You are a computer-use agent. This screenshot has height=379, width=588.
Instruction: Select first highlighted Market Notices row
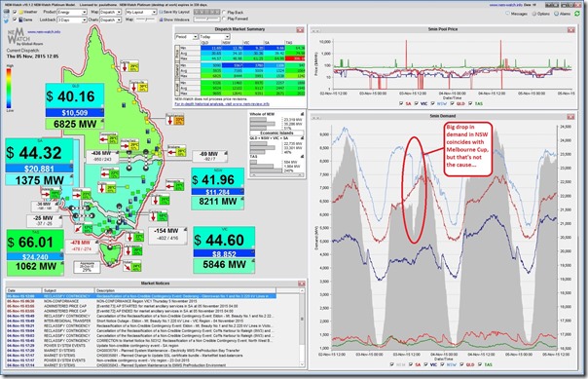coord(141,296)
